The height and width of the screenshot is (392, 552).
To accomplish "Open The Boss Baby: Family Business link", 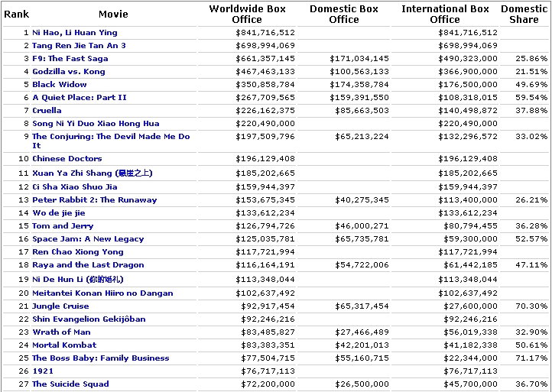I will (101, 358).
